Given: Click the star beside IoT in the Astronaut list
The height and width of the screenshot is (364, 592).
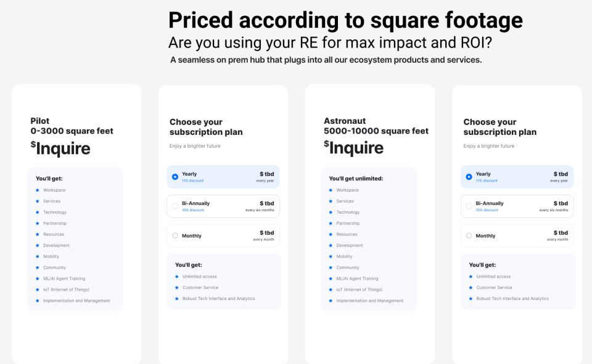Looking at the screenshot, I should [x=331, y=290].
